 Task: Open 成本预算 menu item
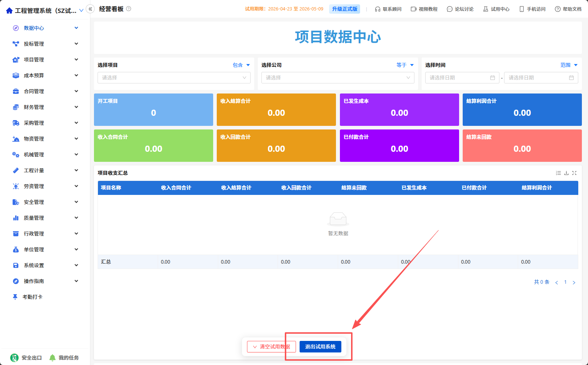(x=45, y=76)
